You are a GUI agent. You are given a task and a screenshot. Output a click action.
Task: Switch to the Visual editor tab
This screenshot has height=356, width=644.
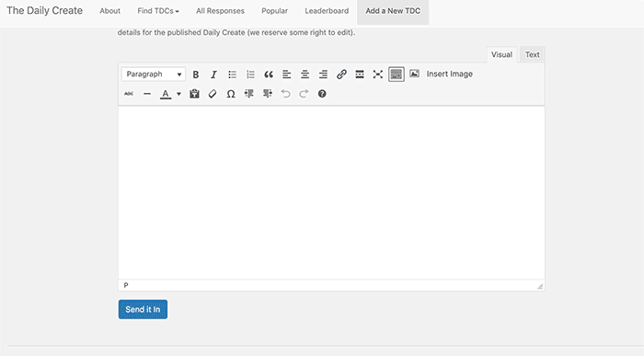click(x=501, y=54)
